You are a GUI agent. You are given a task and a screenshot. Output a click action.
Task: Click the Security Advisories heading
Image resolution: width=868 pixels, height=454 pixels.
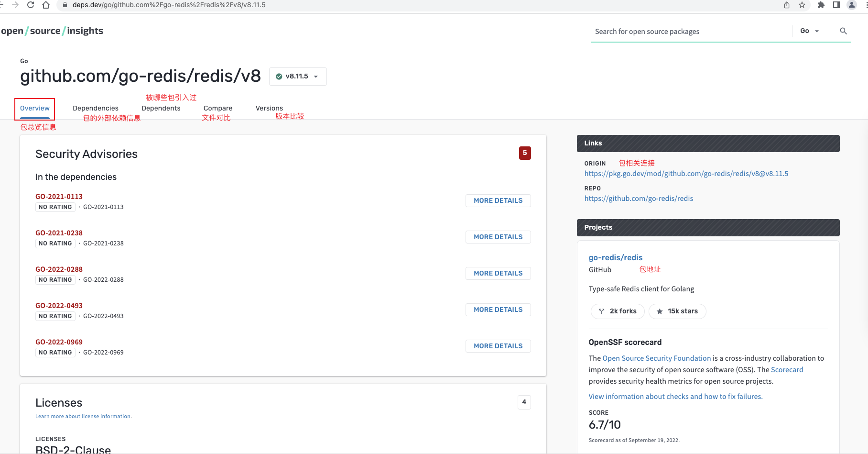87,154
